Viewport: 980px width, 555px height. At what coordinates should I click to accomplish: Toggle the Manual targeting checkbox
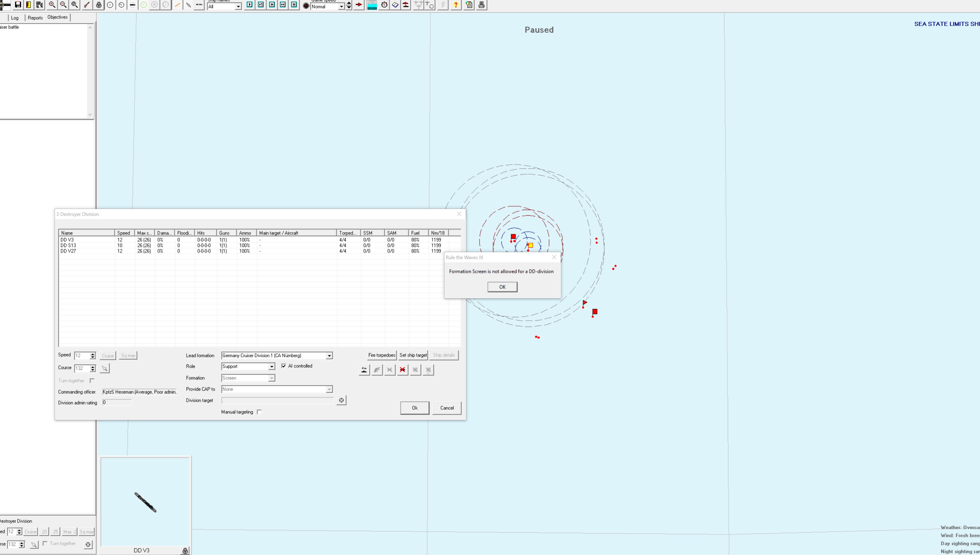point(259,412)
